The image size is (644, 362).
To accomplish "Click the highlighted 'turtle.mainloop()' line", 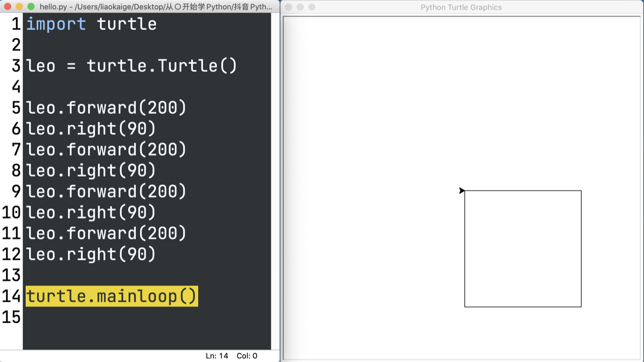I will [x=112, y=296].
